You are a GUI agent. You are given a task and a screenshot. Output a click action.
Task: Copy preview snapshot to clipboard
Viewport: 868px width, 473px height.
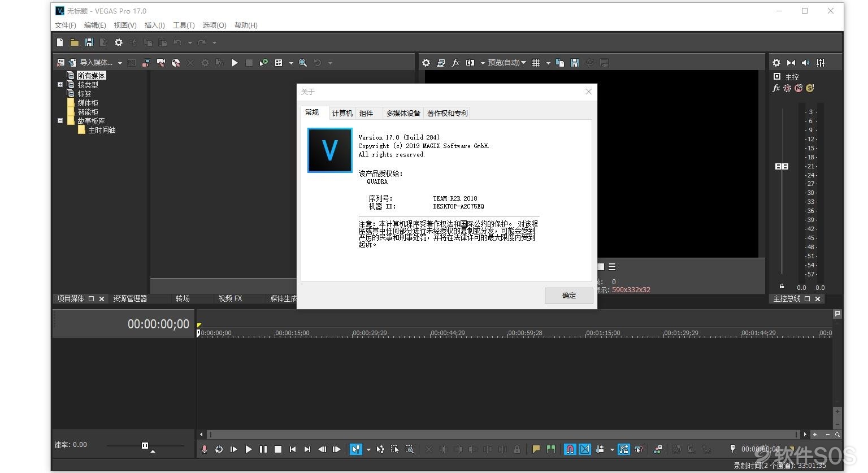pyautogui.click(x=560, y=63)
